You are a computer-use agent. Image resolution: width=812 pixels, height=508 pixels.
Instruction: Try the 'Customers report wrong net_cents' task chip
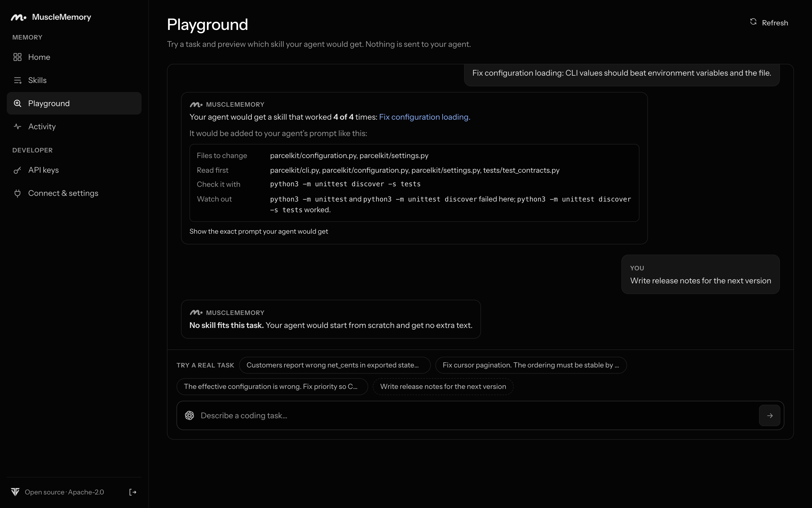pos(335,365)
